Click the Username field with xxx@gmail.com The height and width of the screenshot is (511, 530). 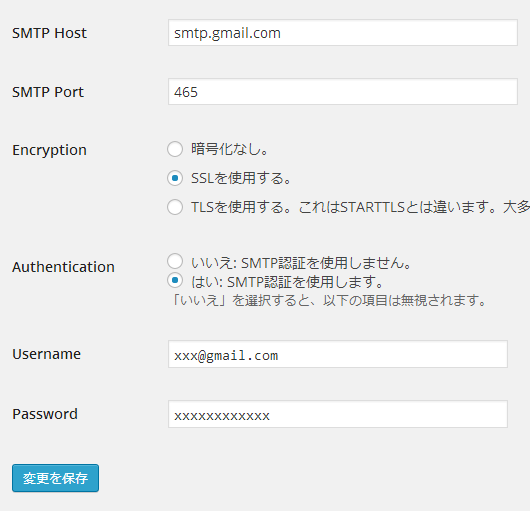pos(338,354)
